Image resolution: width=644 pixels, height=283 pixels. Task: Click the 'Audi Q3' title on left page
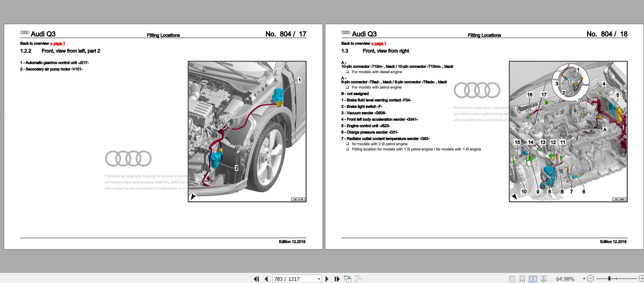43,34
